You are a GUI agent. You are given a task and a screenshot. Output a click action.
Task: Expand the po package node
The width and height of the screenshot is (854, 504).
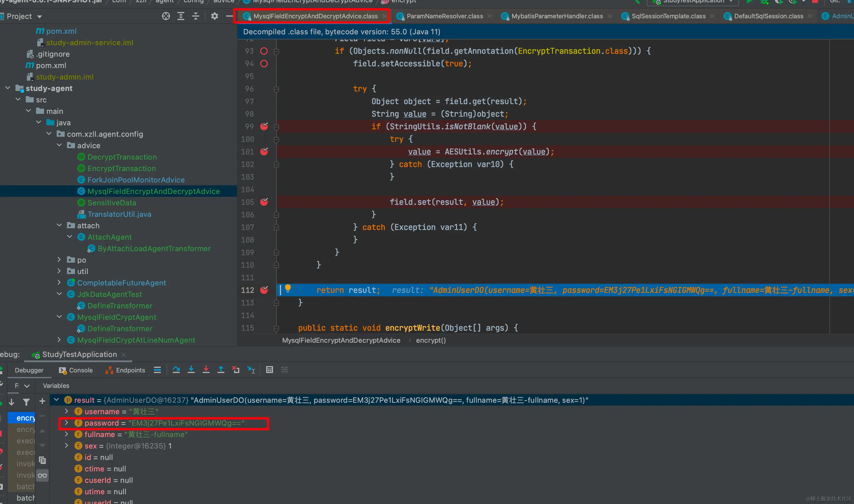[x=59, y=259]
